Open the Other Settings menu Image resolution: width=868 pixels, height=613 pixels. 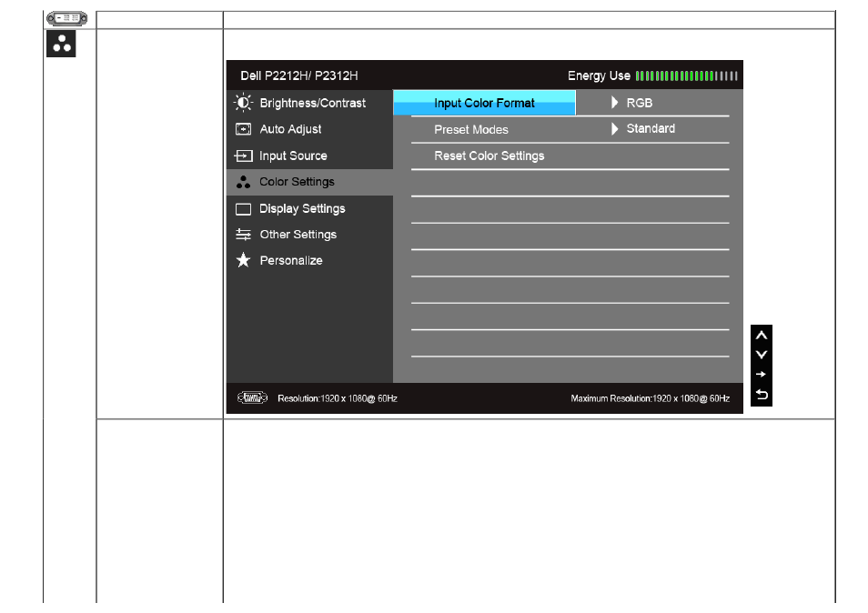pyautogui.click(x=309, y=235)
